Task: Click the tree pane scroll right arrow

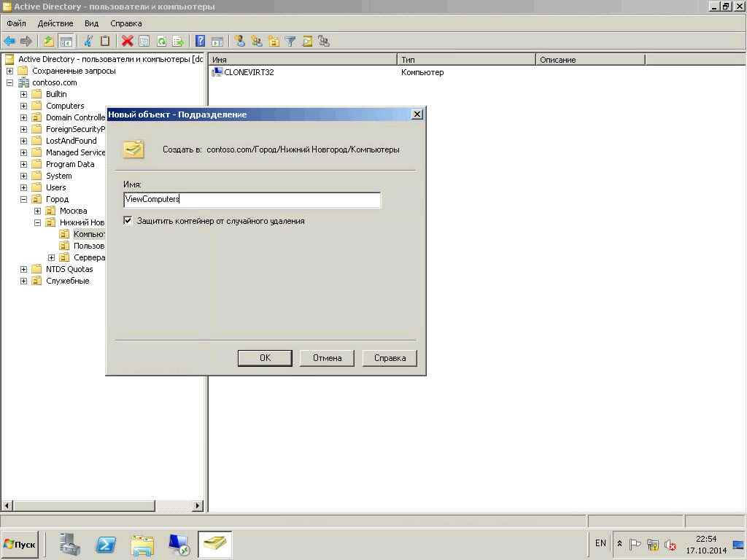Action: click(198, 506)
